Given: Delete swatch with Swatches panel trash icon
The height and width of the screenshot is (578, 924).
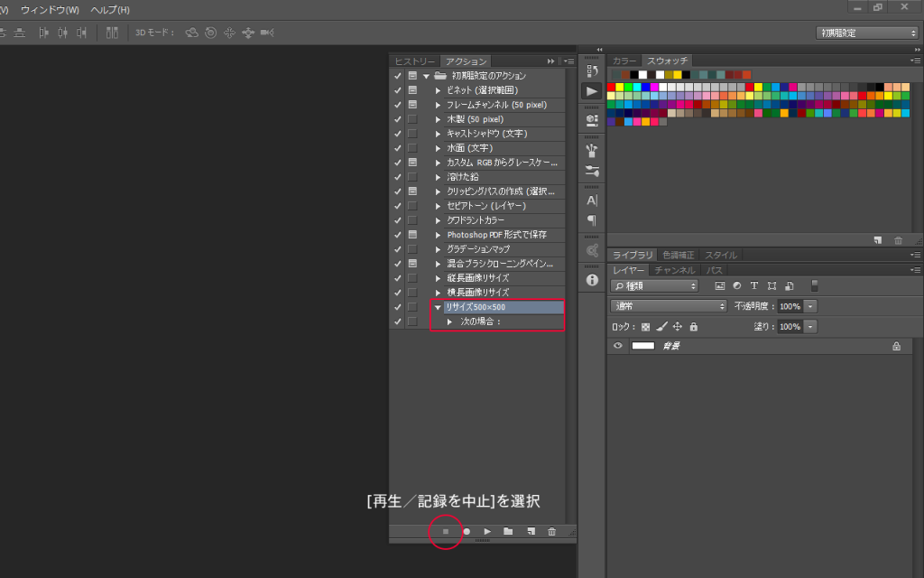Looking at the screenshot, I should coord(898,240).
